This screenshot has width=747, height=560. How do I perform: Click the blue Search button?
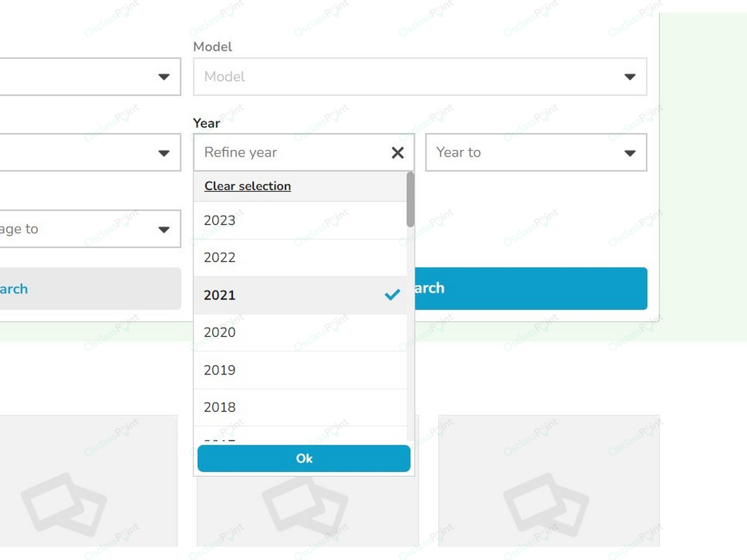coord(531,288)
